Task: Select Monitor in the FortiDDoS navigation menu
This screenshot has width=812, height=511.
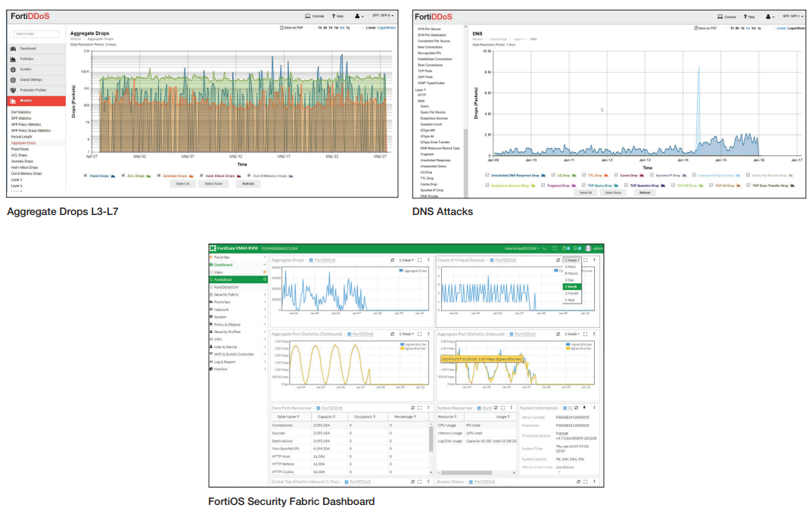Action: tap(26, 100)
